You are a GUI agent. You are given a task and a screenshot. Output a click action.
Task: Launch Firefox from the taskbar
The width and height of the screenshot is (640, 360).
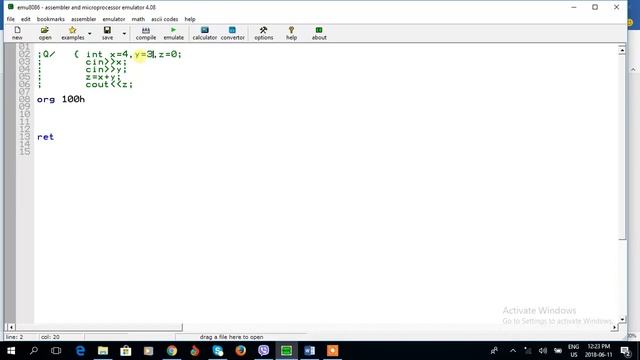[x=240, y=351]
